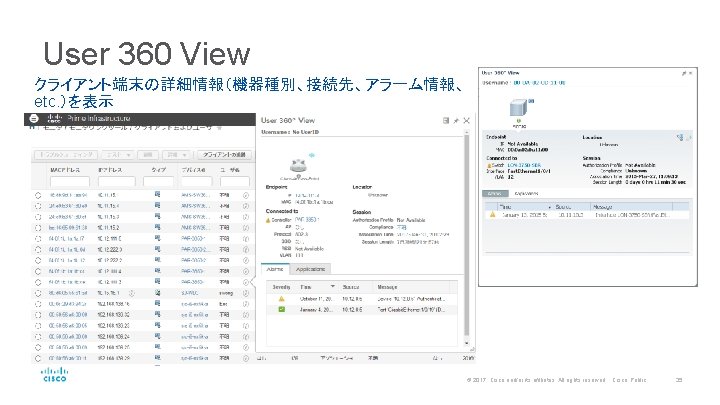The height and width of the screenshot is (405, 720).
Task: Open 360 view icon in the tme user row
Action: (246, 304)
